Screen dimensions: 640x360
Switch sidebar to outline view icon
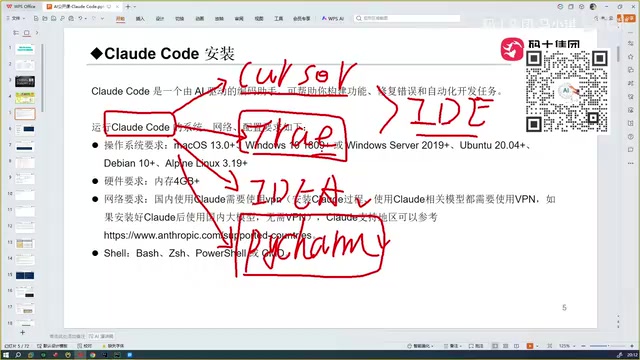coord(16,33)
